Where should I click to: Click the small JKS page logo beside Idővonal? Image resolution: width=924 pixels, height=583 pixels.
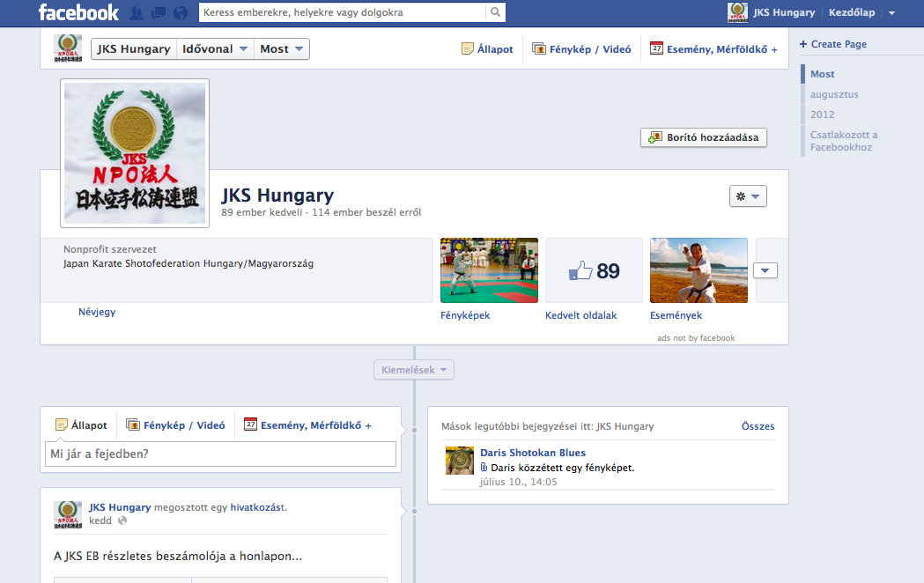point(68,48)
